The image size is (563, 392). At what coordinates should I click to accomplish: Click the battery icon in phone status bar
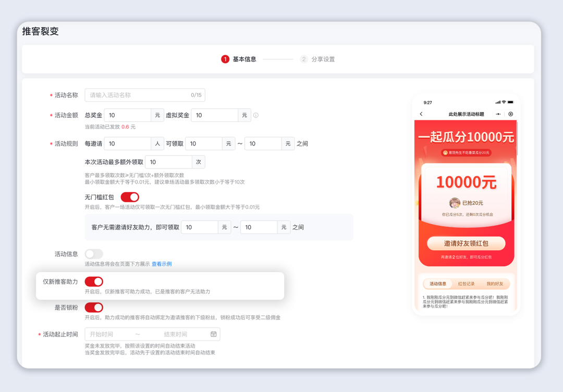tap(511, 102)
